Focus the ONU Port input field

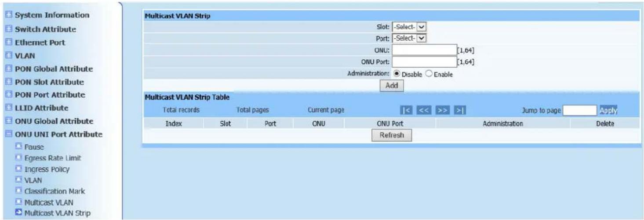tap(424, 62)
